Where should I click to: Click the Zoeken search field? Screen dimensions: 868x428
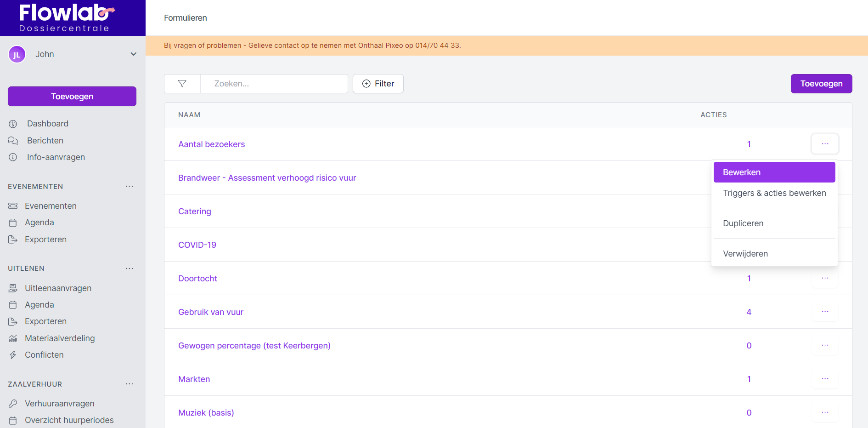[x=274, y=84]
